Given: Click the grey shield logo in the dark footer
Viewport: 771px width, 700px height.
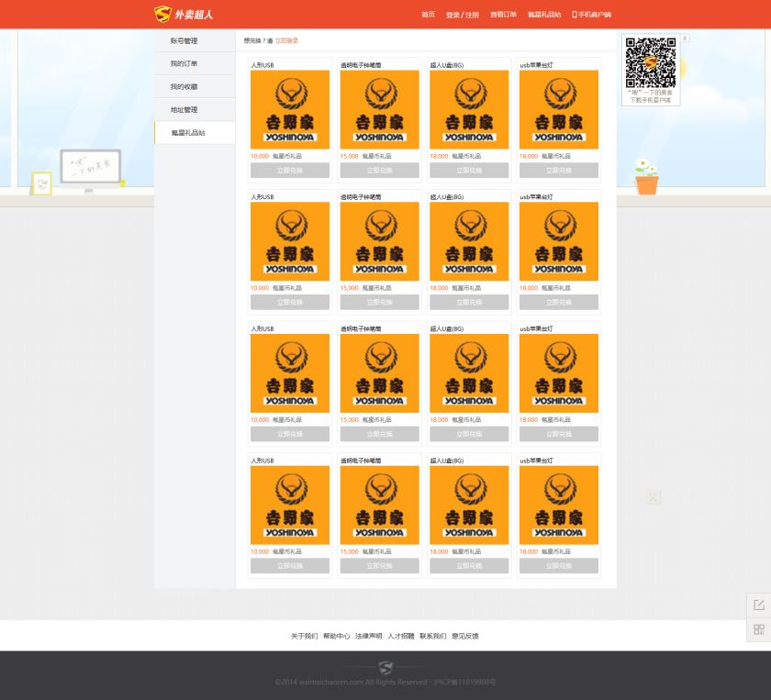Looking at the screenshot, I should pos(385,667).
